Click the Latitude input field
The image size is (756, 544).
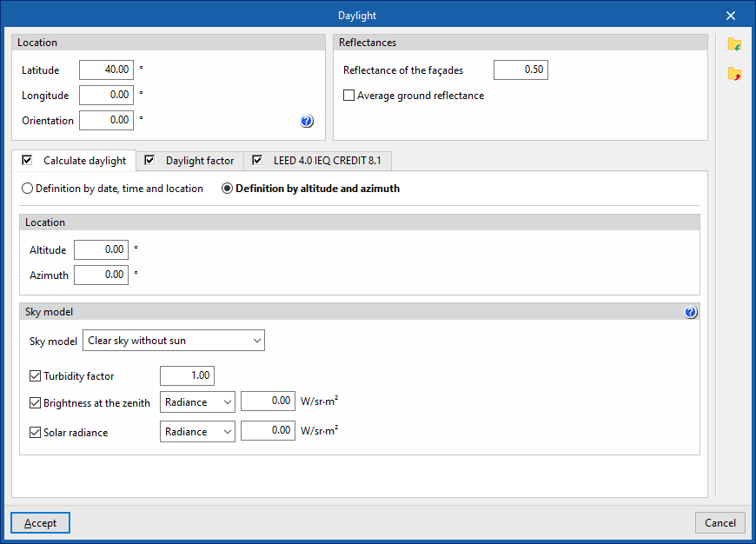[107, 70]
